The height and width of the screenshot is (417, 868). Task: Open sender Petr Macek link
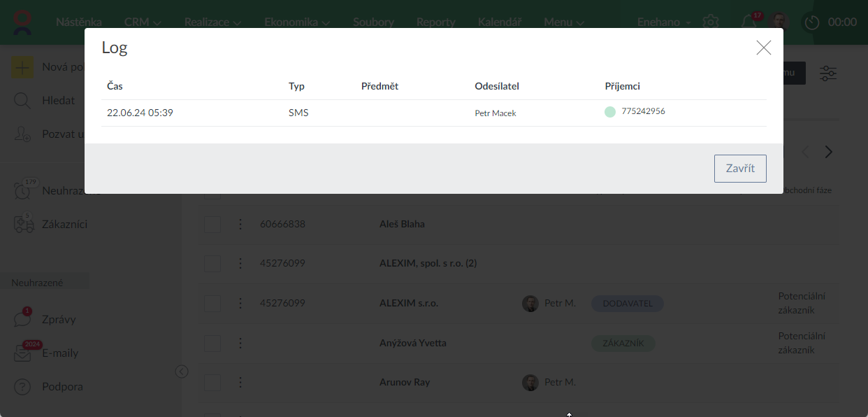click(x=495, y=113)
